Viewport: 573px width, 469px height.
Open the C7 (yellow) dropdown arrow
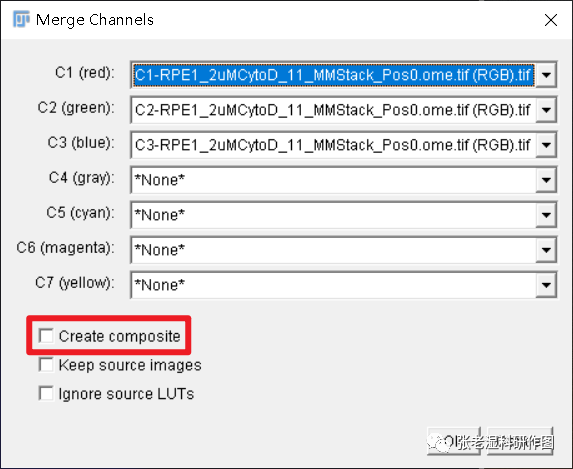(546, 285)
